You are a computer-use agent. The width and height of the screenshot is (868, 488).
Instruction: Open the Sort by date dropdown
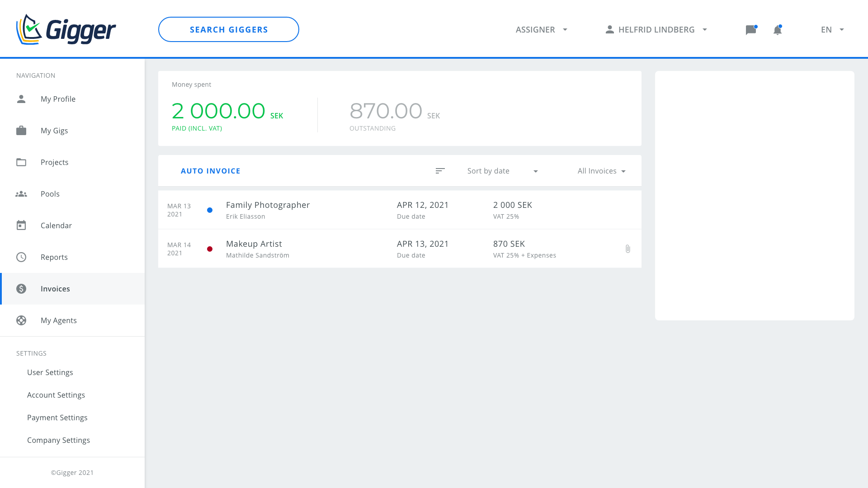point(502,171)
